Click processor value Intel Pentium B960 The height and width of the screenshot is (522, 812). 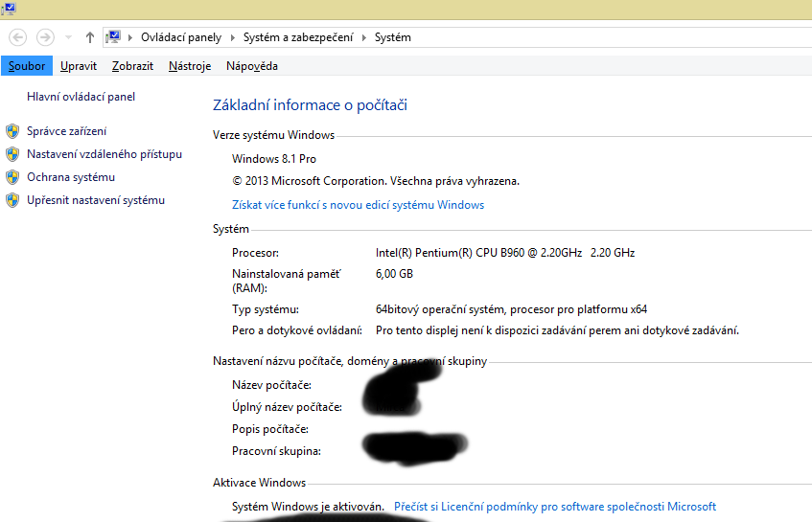tap(505, 253)
